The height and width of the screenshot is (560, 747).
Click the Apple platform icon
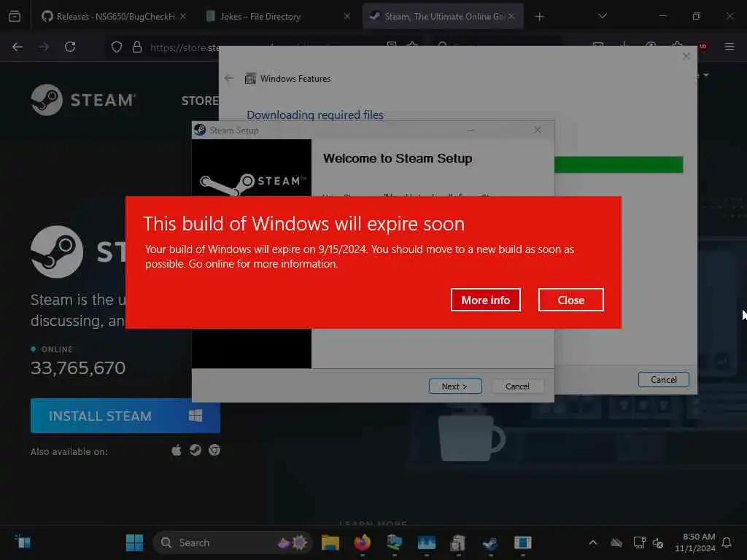[x=177, y=450]
